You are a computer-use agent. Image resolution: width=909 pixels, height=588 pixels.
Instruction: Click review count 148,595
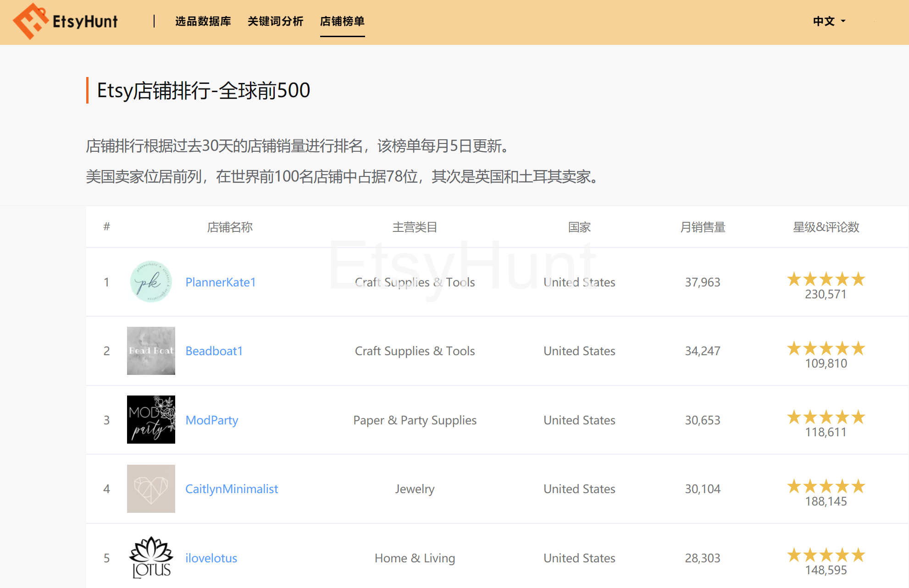pos(826,570)
